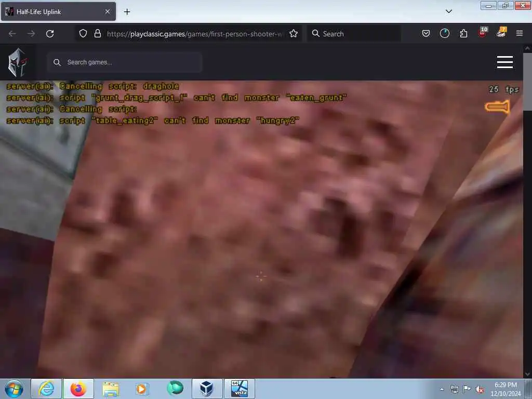This screenshot has width=532, height=399.
Task: Go forward to the next page
Action: [x=31, y=34]
